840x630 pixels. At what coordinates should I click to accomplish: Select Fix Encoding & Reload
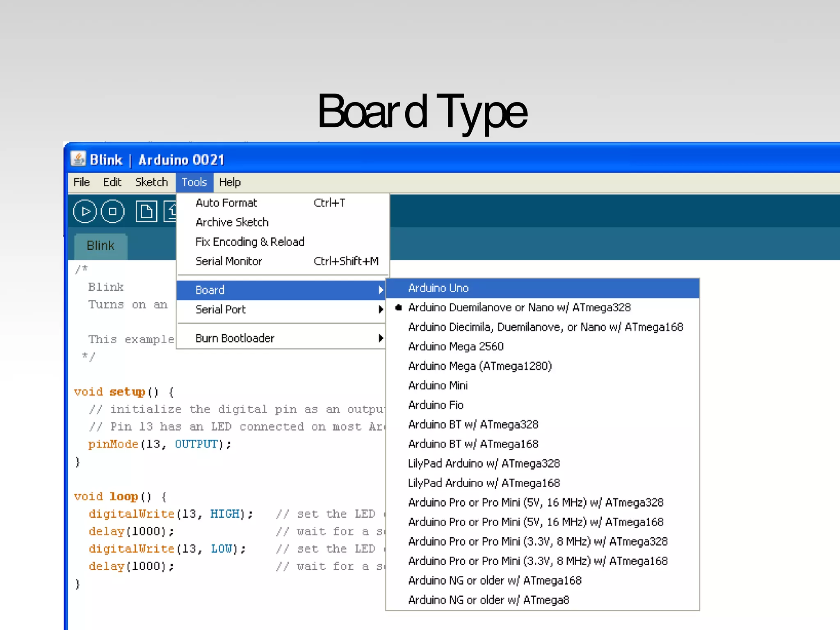283,242
